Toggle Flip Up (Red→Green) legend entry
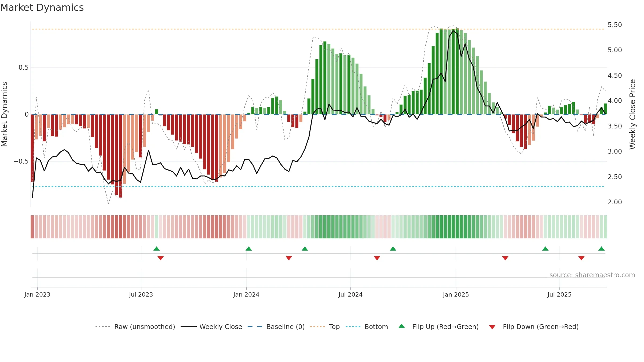This screenshot has width=644, height=362. tap(438, 327)
